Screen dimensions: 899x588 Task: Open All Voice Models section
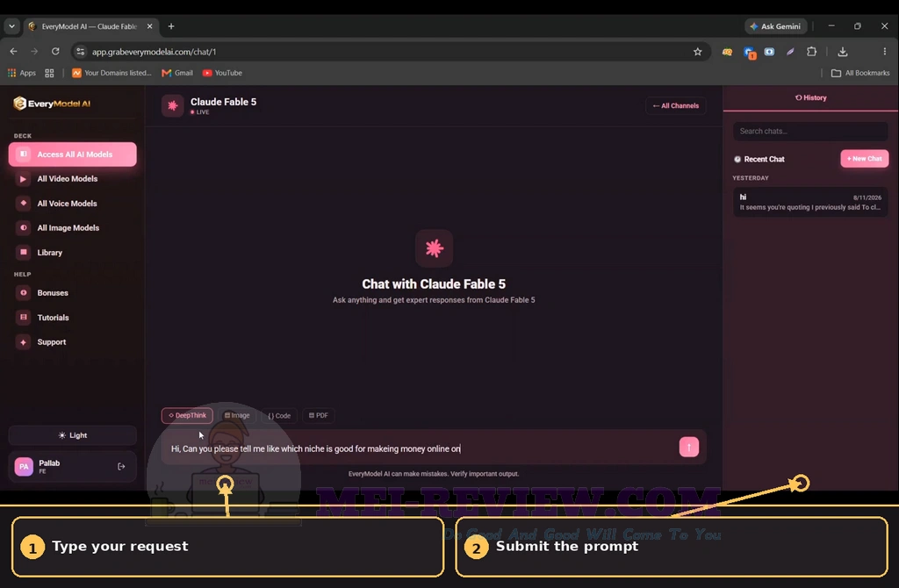pyautogui.click(x=72, y=204)
